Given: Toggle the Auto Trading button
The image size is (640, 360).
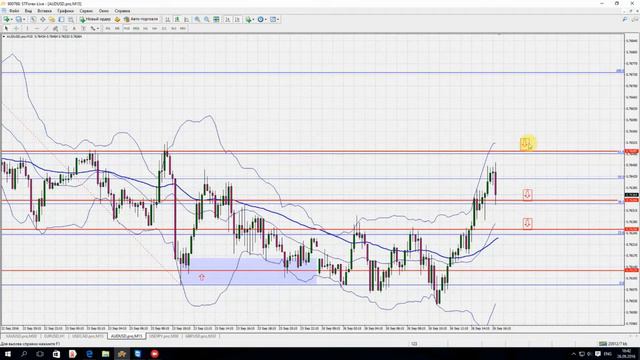Looking at the screenshot, I should click(x=141, y=19).
